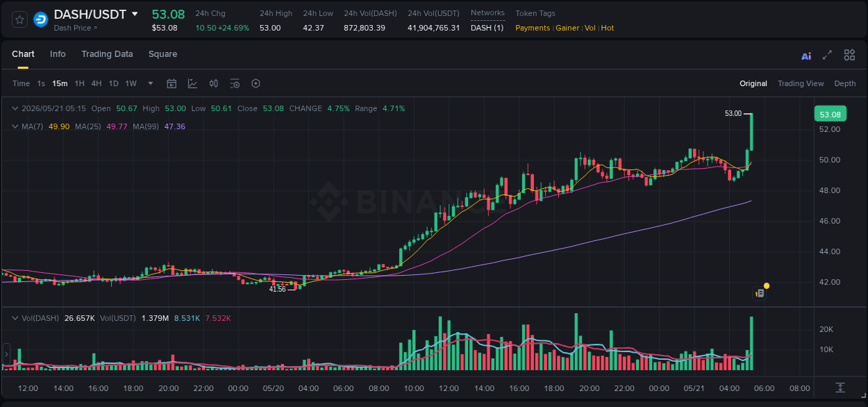Image resolution: width=868 pixels, height=407 pixels.
Task: Click the 24h Chg value 10.50 +24.69%
Action: coord(222,28)
